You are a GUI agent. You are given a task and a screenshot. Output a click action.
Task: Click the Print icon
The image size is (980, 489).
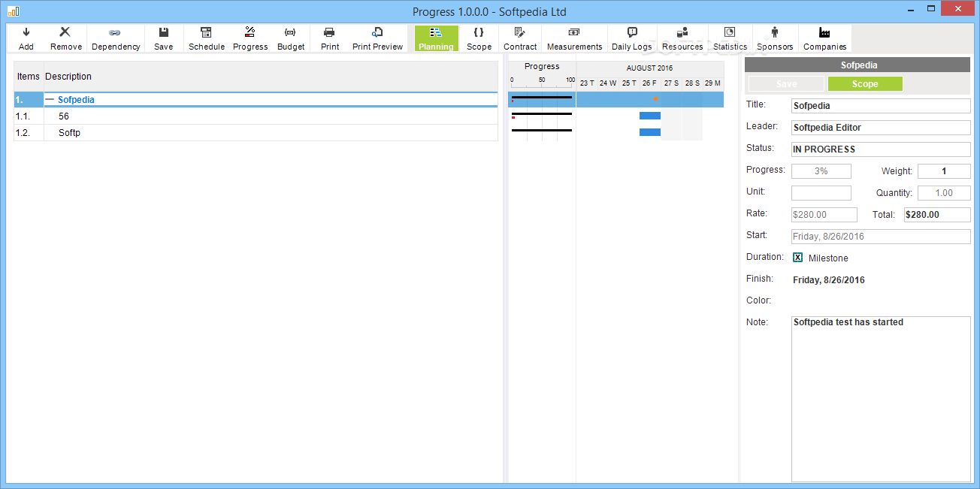329,38
